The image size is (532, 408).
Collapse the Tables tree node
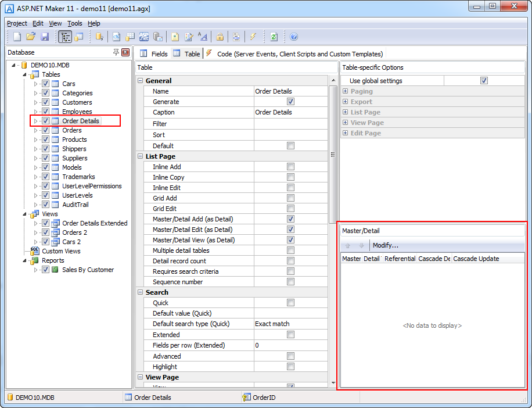point(24,74)
